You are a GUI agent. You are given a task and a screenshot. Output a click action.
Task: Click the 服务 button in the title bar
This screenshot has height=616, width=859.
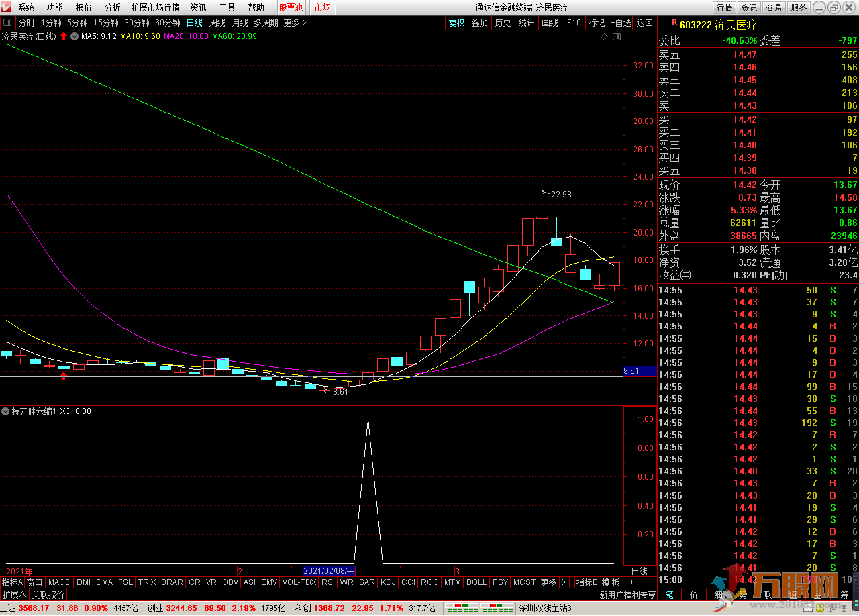799,8
